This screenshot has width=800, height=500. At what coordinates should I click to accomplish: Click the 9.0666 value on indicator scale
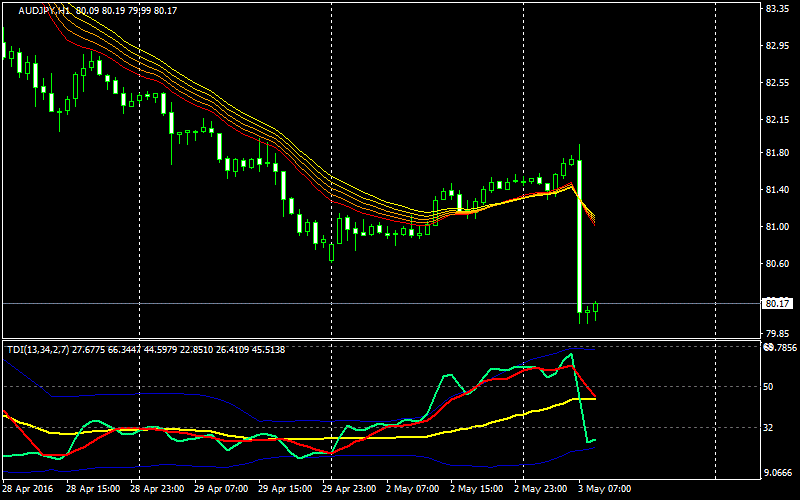pos(777,472)
